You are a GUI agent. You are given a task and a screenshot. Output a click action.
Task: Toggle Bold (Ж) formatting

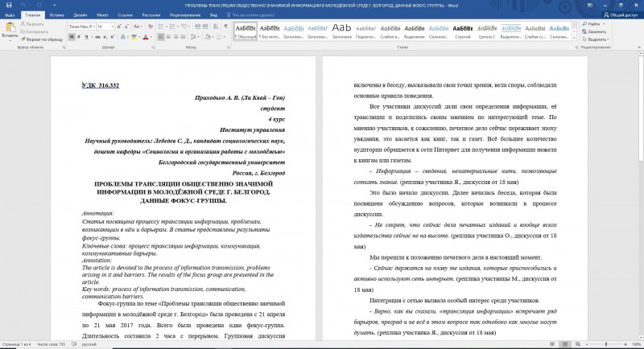72,37
